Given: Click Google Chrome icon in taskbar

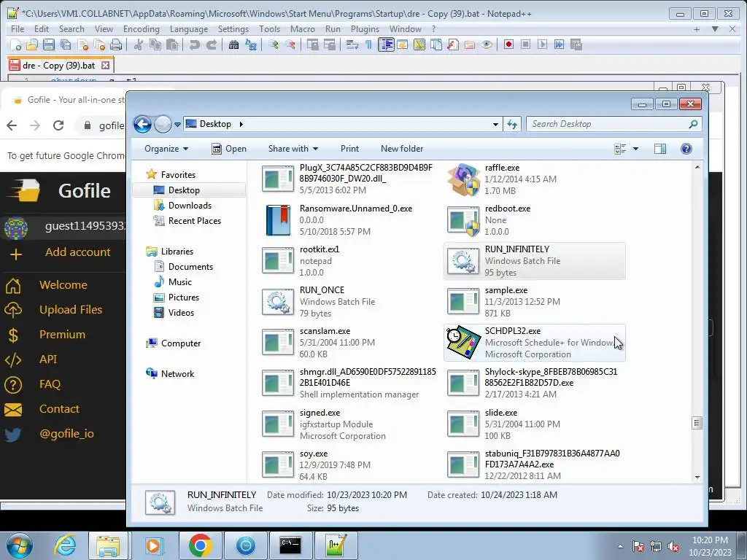Looking at the screenshot, I should tap(200, 545).
